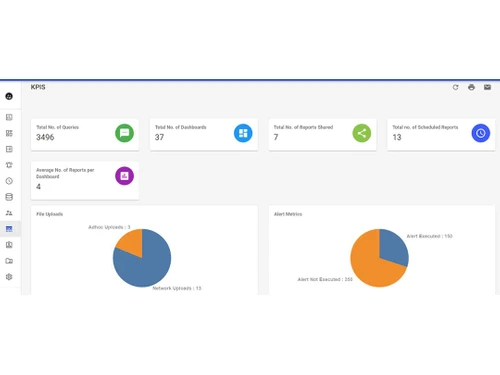Screen dimensions: 500x375
Task: Click the green queries chat icon
Action: (x=124, y=133)
